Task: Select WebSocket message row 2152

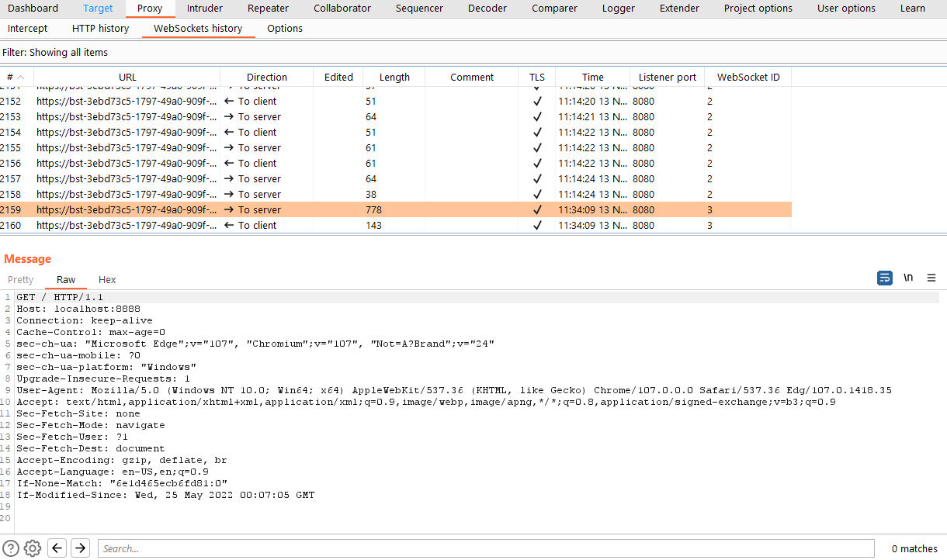Action: [x=396, y=101]
